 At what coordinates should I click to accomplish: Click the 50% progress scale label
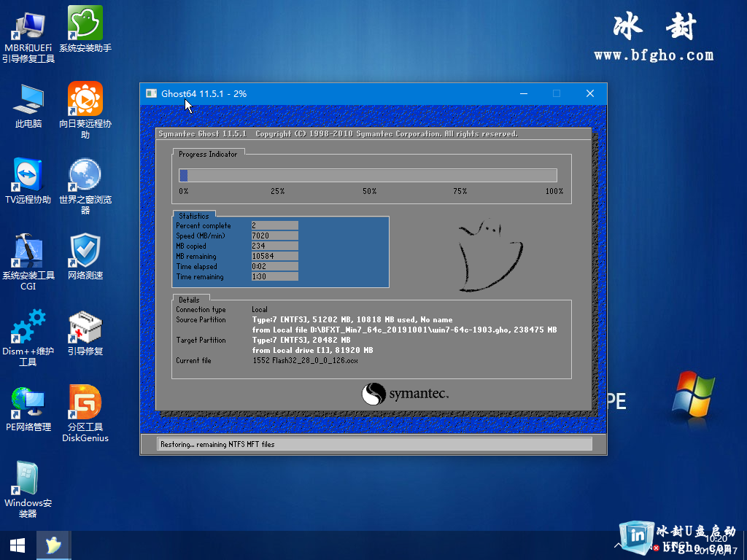[x=370, y=192]
